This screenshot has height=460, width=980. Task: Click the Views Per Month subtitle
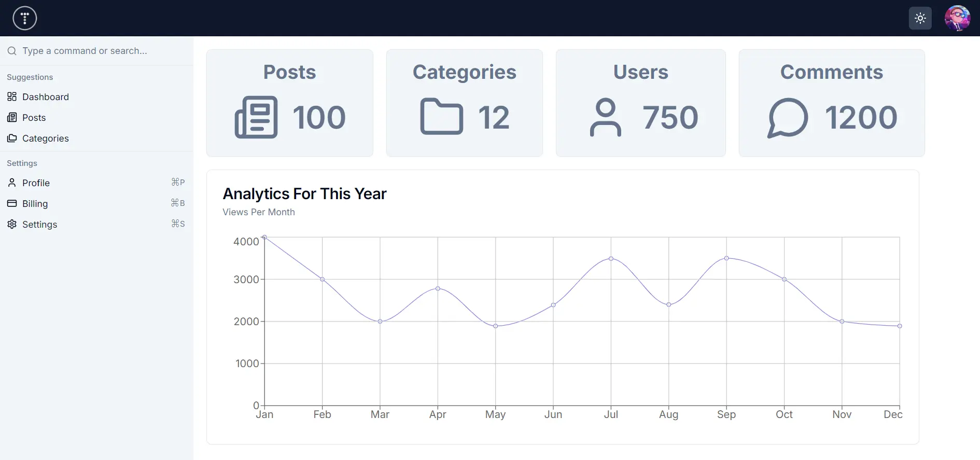coord(259,212)
